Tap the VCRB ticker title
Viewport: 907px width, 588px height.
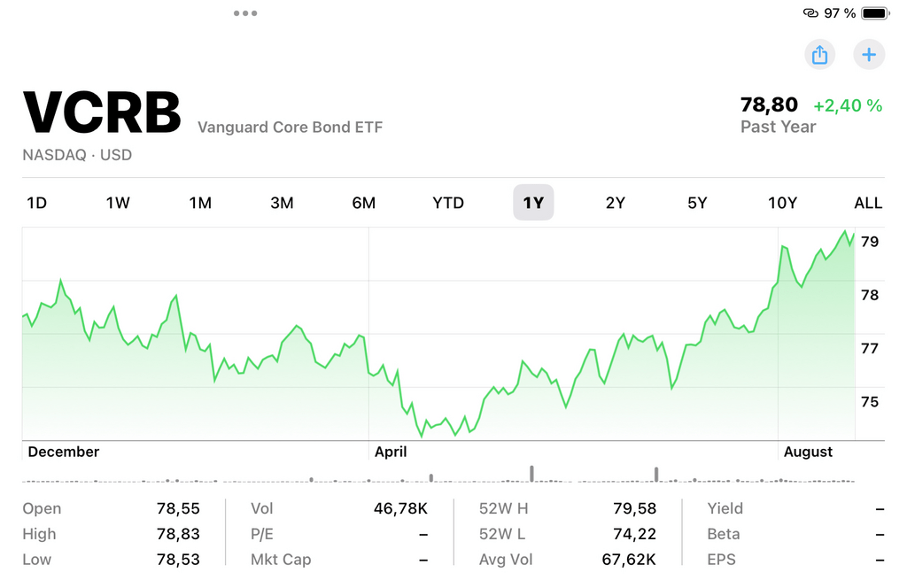(x=102, y=112)
